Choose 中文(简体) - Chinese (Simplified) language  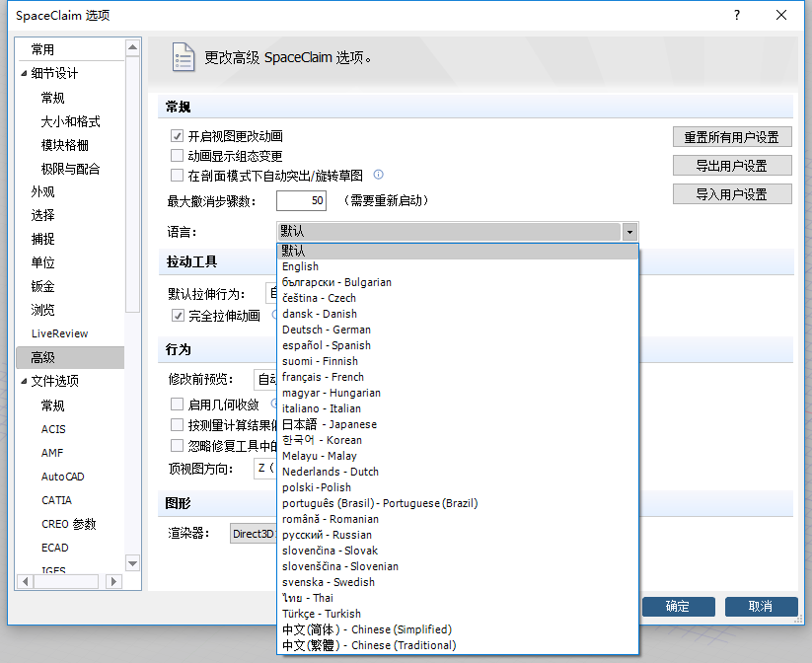click(458, 629)
